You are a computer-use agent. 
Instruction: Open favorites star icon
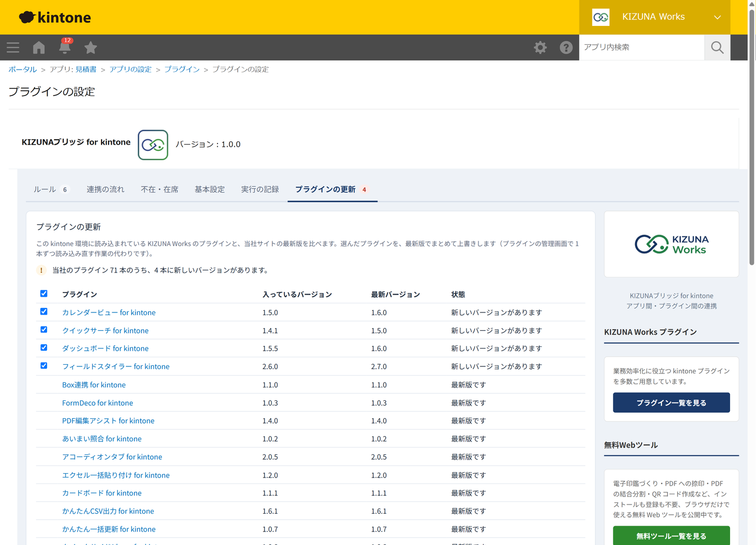click(x=91, y=47)
